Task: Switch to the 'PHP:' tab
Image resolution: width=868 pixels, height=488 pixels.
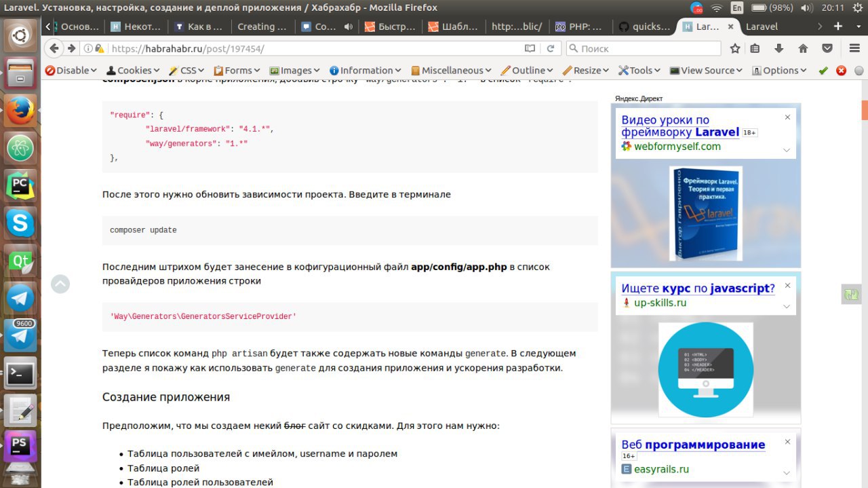Action: [x=581, y=26]
